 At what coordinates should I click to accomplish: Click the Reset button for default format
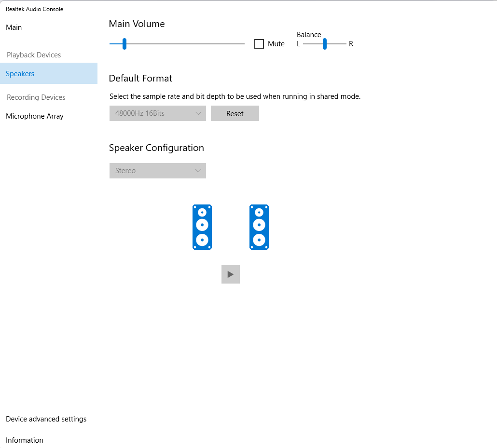pos(235,113)
